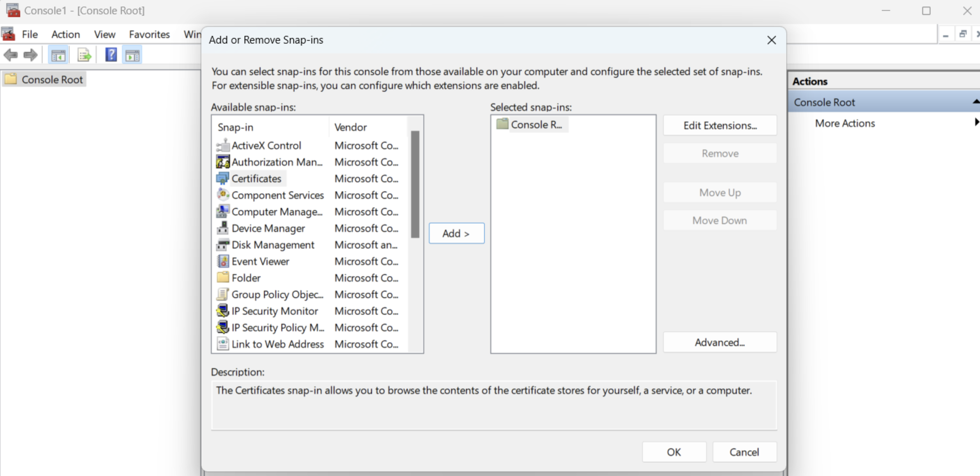Click the Export List toolbar icon

[x=84, y=56]
